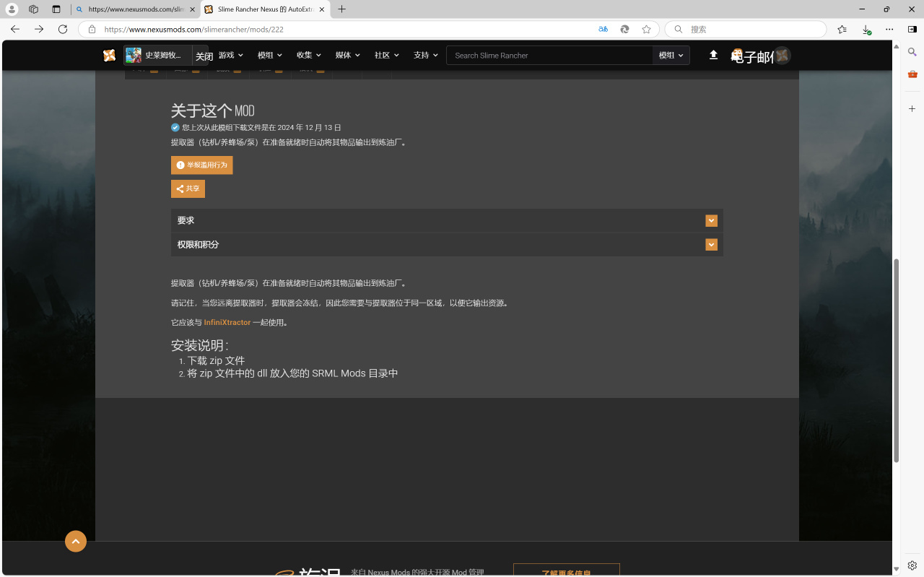Open the favorites list icon
Viewport: 924px width, 577px height.
(842, 30)
